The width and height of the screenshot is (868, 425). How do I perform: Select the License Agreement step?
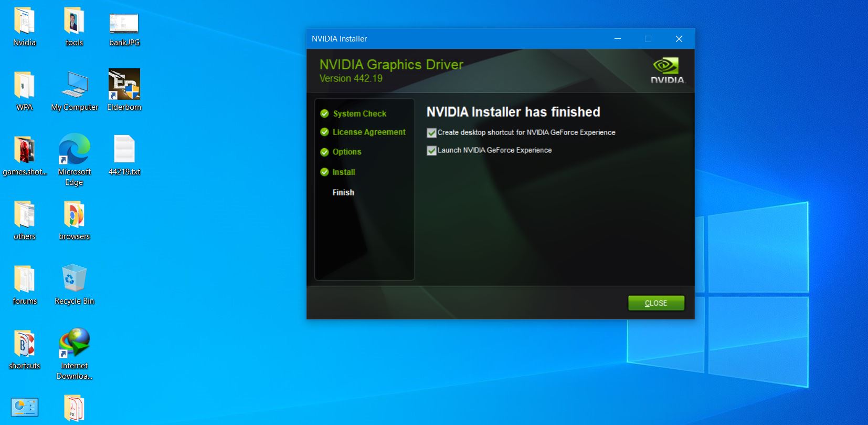click(369, 132)
